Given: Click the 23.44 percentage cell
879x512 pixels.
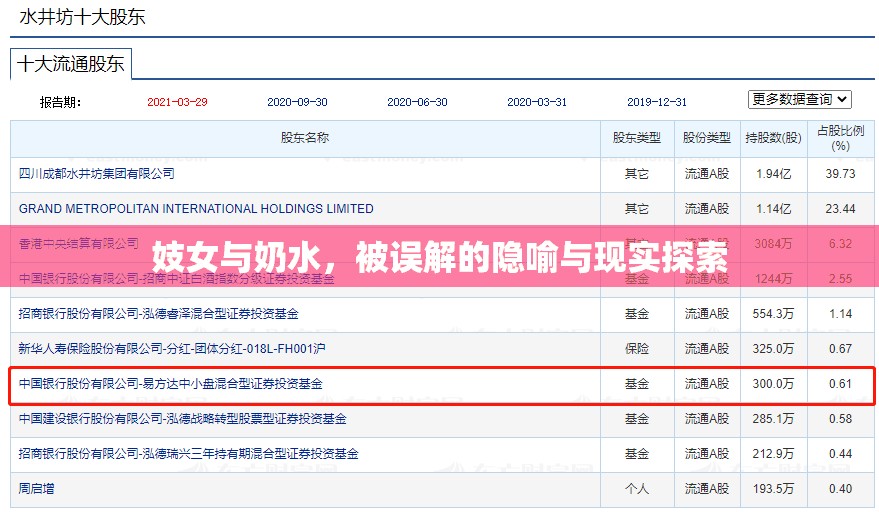Looking at the screenshot, I should tap(840, 209).
